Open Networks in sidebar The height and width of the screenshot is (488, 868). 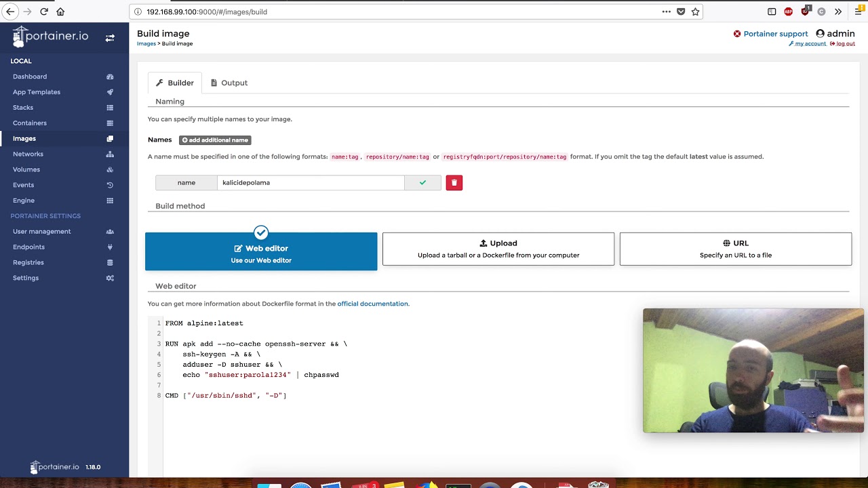(x=28, y=155)
